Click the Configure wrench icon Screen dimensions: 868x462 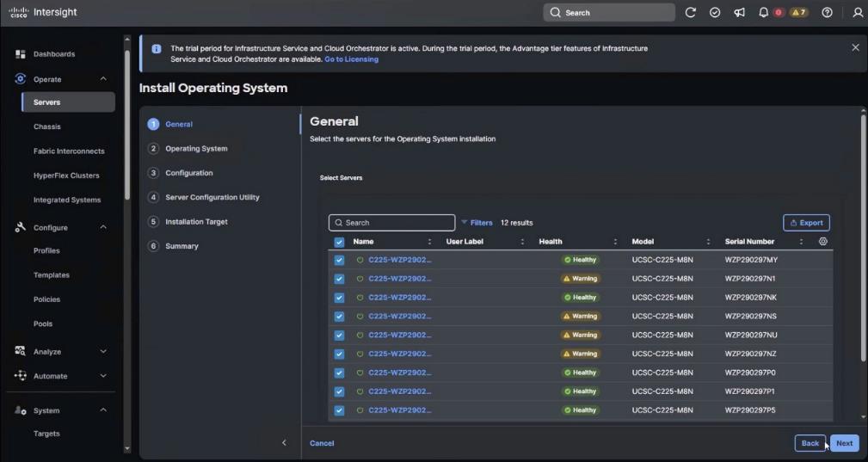click(21, 227)
